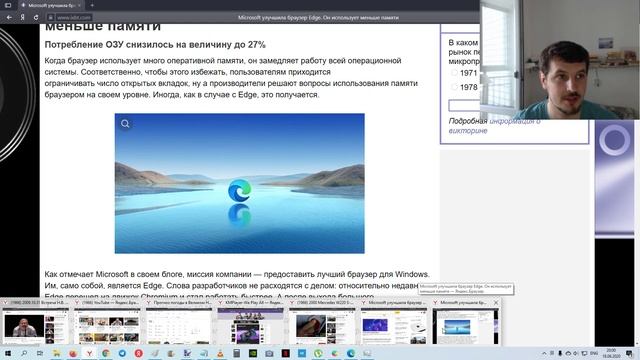Open Task View on the taskbar
Viewport: 640px width, 360px height.
40,353
